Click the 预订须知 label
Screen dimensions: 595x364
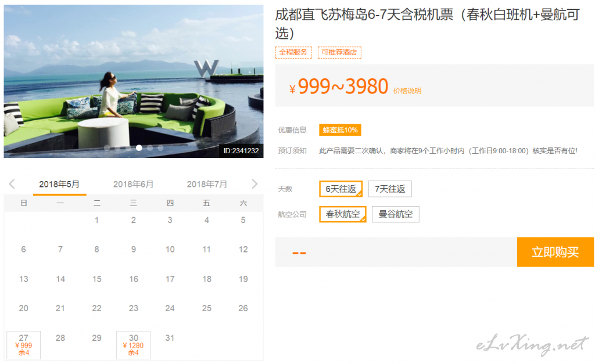(x=292, y=151)
